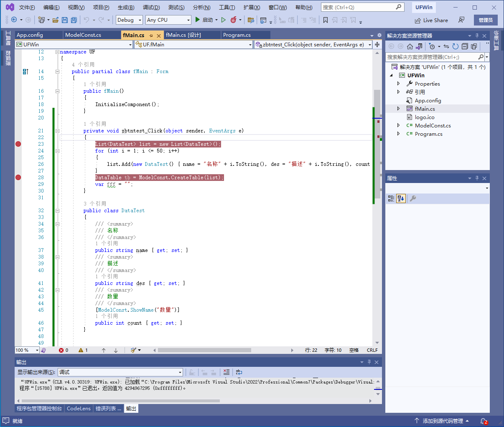Toggle auto-hide pin on the 属性 panel

tap(477, 178)
